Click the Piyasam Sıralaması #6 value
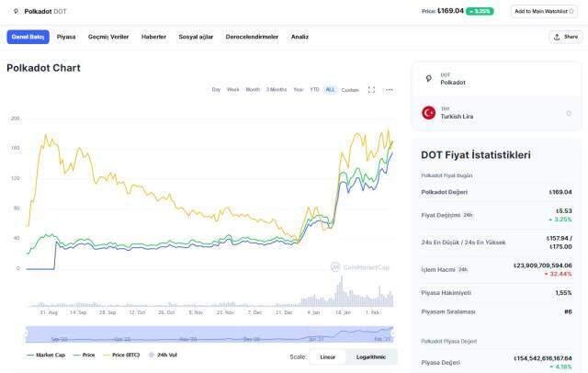 point(568,311)
